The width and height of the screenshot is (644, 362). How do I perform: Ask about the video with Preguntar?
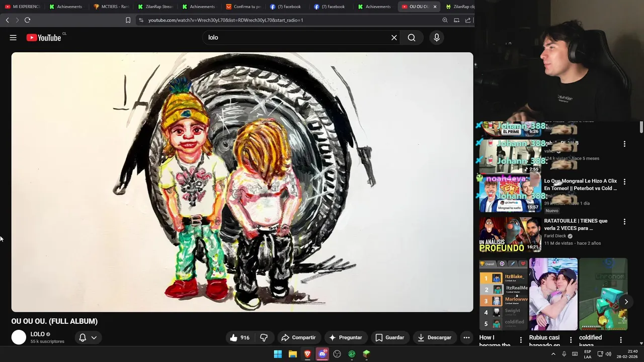point(346,337)
